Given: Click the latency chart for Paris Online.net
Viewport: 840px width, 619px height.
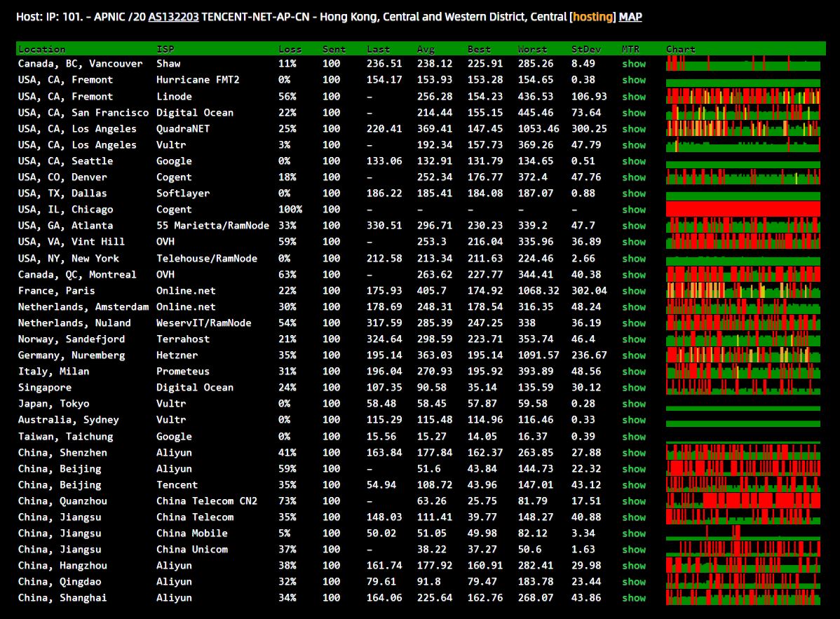Looking at the screenshot, I should [x=743, y=290].
